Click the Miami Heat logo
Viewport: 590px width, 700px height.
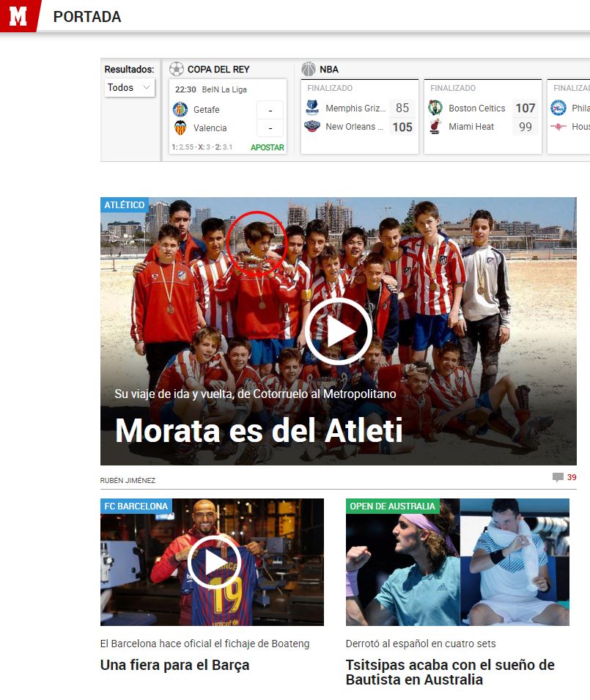point(435,127)
